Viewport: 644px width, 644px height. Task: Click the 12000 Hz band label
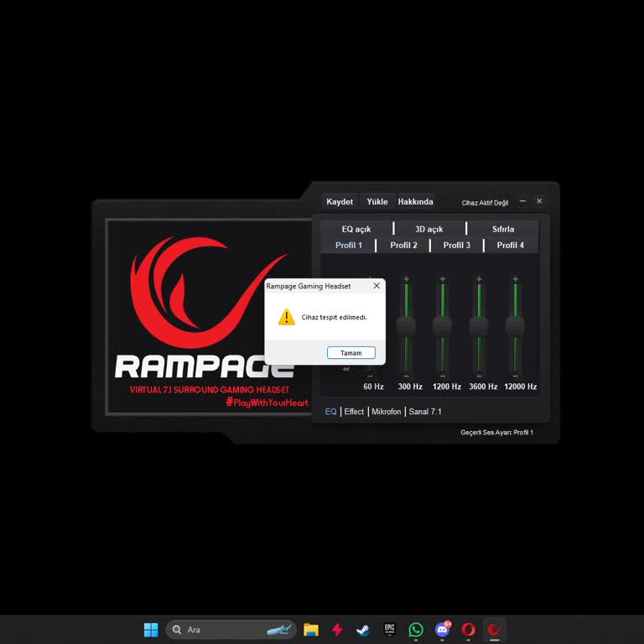pos(520,387)
